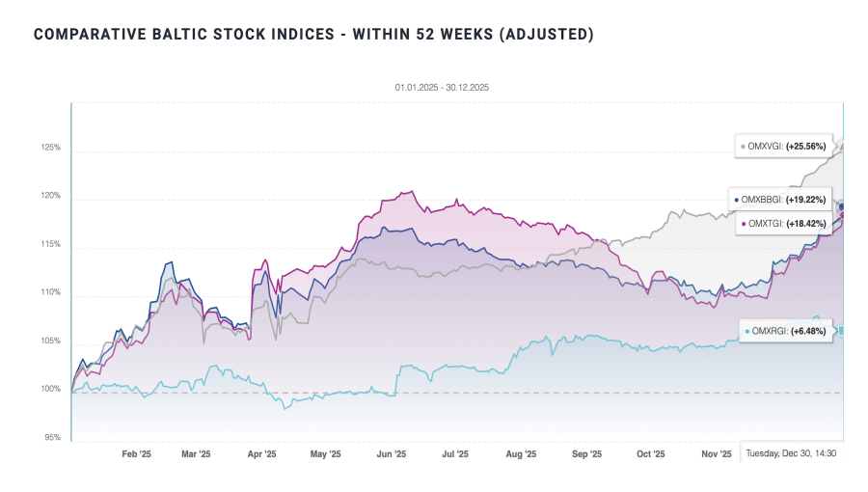Click the magenta OMXTGI legend dot
The width and height of the screenshot is (868, 492).
tap(743, 224)
